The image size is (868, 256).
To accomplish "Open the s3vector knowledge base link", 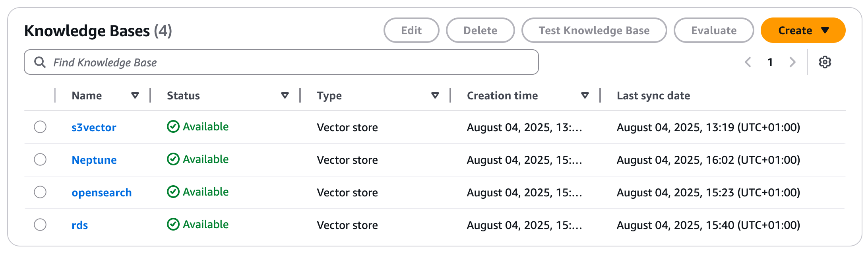I will pyautogui.click(x=94, y=127).
